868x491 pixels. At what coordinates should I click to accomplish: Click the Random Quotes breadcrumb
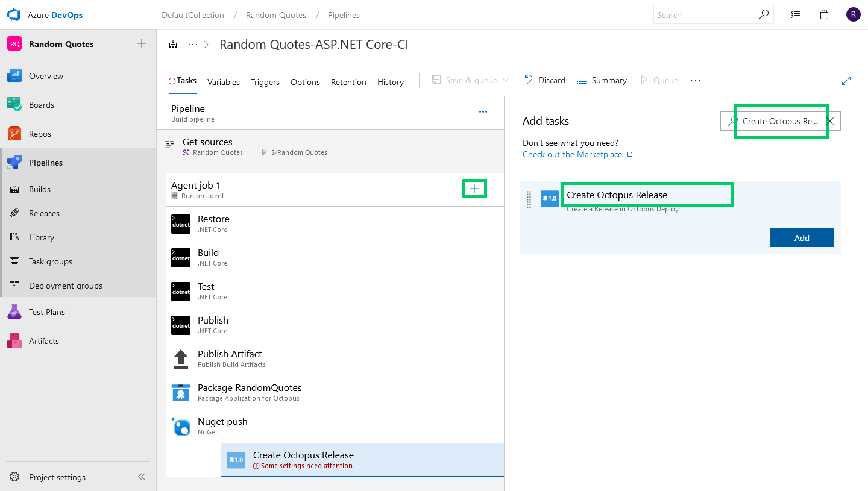276,15
